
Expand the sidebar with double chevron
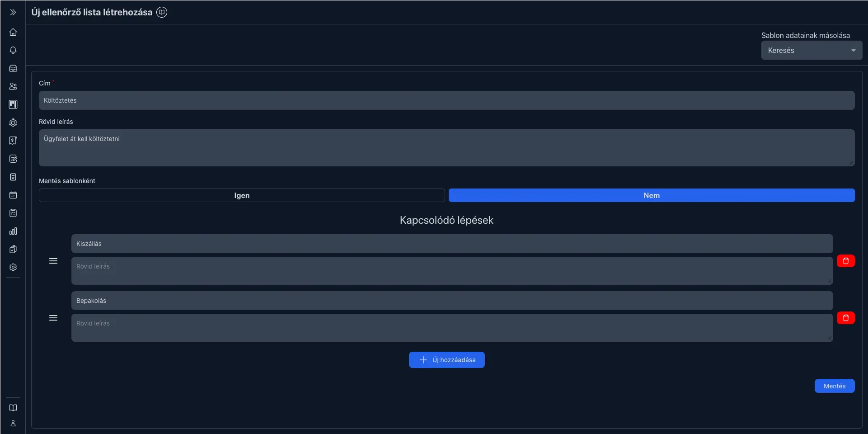click(13, 12)
